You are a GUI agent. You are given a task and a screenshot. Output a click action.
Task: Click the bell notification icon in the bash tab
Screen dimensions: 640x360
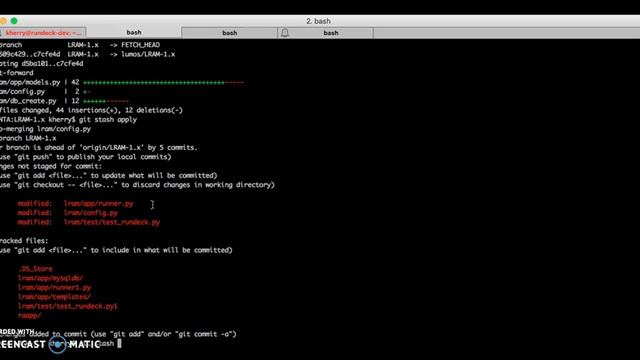(285, 33)
